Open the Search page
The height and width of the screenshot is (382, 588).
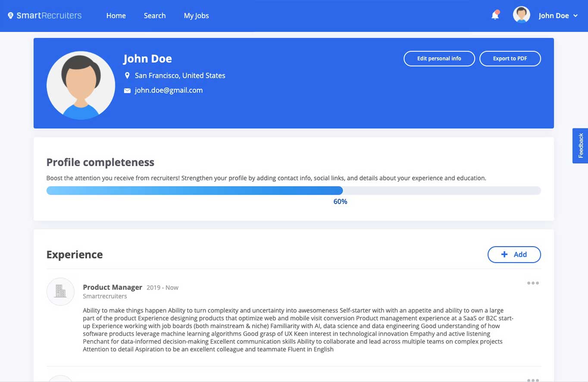click(155, 16)
